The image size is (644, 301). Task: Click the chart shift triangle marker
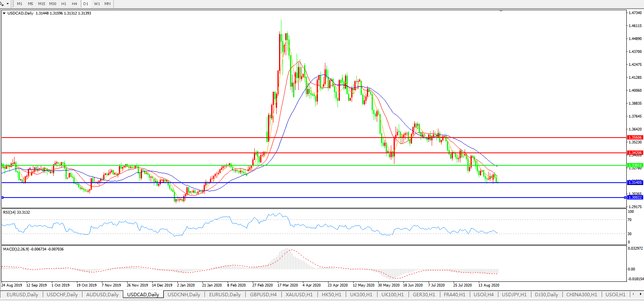click(x=501, y=11)
